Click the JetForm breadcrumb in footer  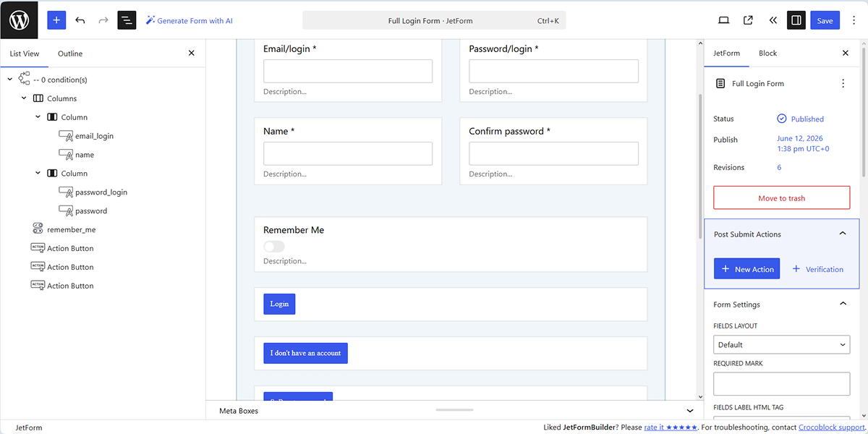click(x=29, y=427)
